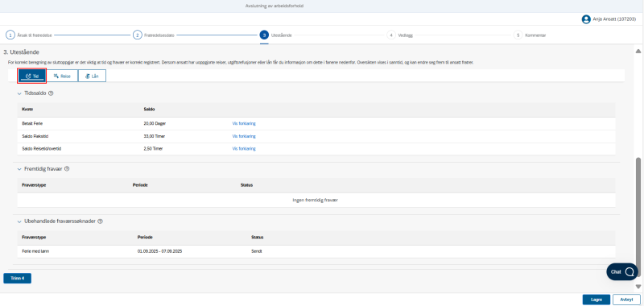Click help icon next to Fremtidig fravær
644x306 pixels.
67,169
